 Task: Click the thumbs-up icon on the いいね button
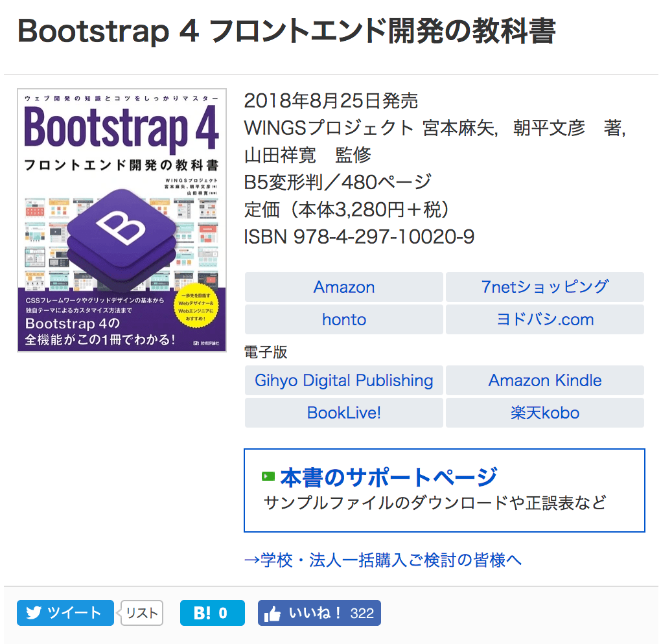(x=272, y=614)
